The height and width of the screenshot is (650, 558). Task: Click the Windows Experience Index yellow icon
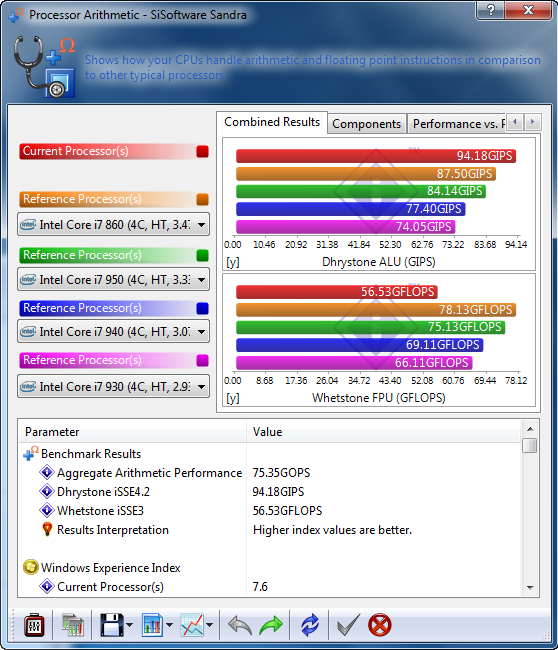[x=31, y=568]
